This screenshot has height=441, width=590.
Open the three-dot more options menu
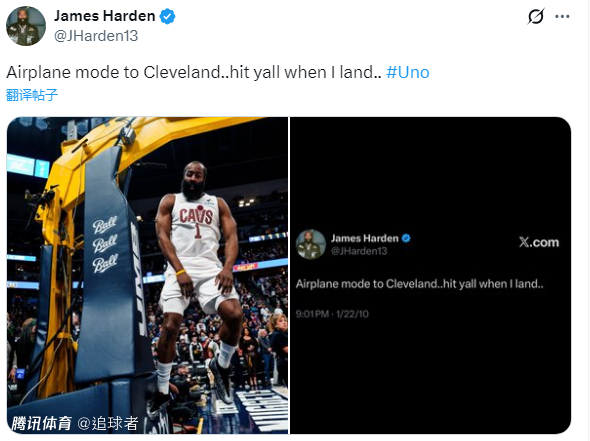point(562,17)
